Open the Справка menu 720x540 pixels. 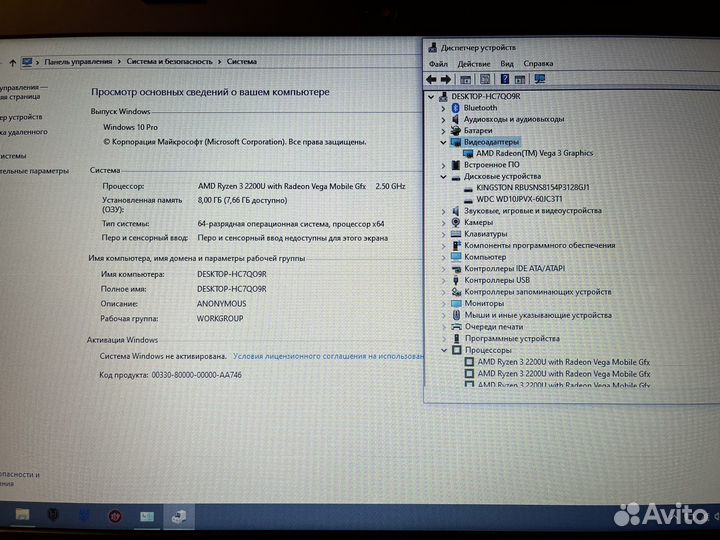pyautogui.click(x=538, y=63)
